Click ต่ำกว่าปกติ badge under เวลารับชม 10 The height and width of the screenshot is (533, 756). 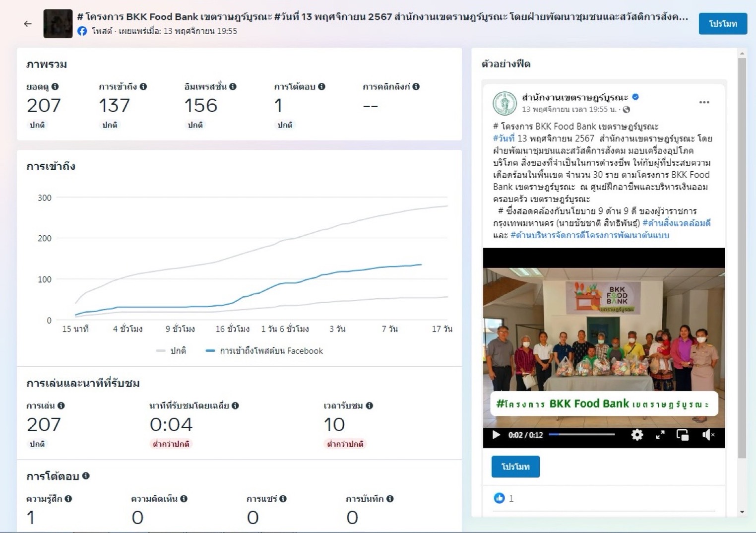(345, 444)
